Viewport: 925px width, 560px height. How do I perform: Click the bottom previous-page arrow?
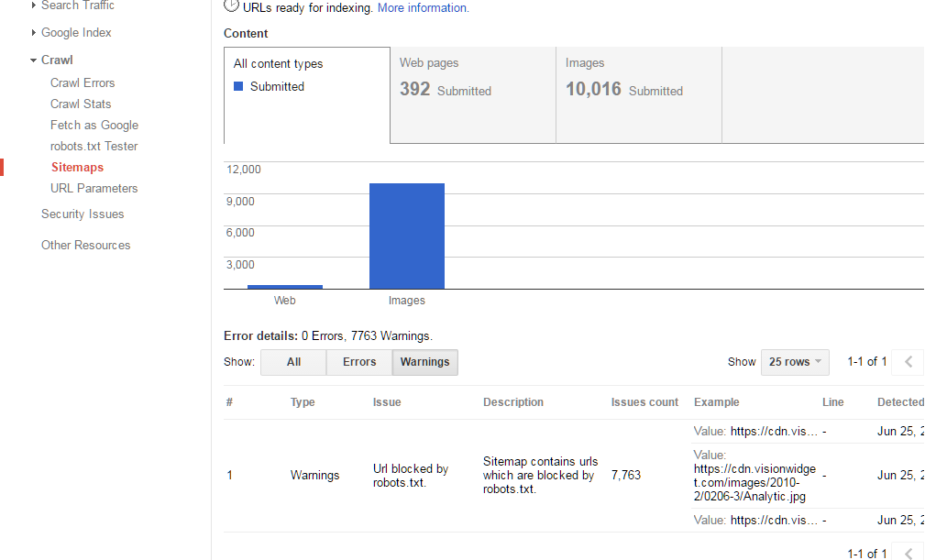(x=908, y=553)
